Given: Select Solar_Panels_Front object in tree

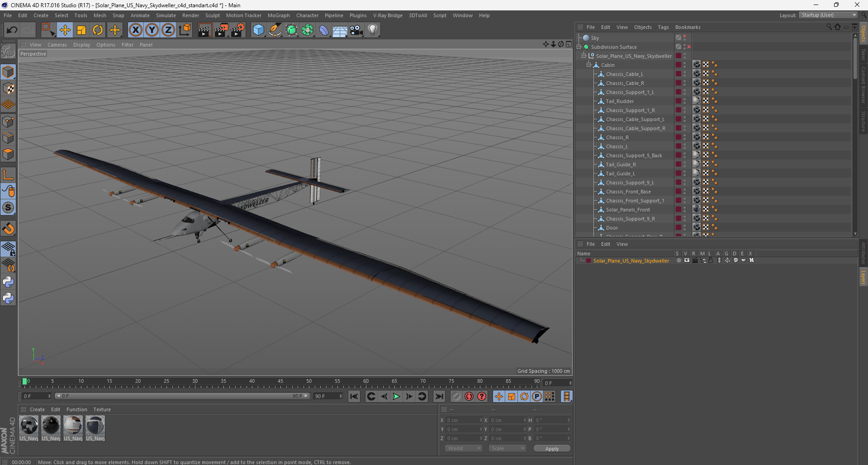Looking at the screenshot, I should pyautogui.click(x=628, y=210).
